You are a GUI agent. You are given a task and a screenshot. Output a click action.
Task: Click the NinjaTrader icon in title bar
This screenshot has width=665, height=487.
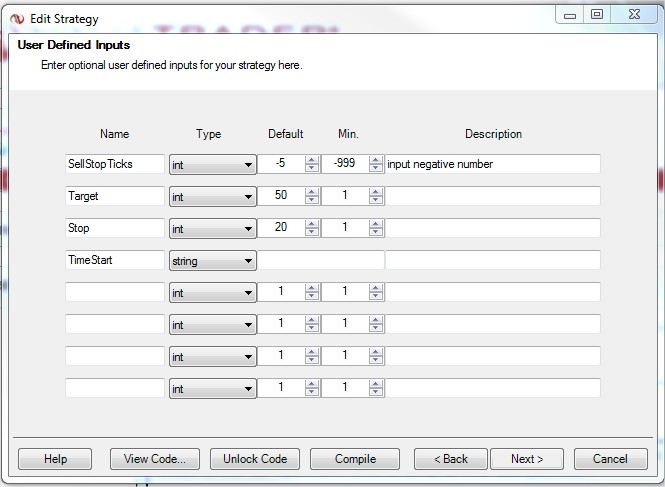[16, 18]
